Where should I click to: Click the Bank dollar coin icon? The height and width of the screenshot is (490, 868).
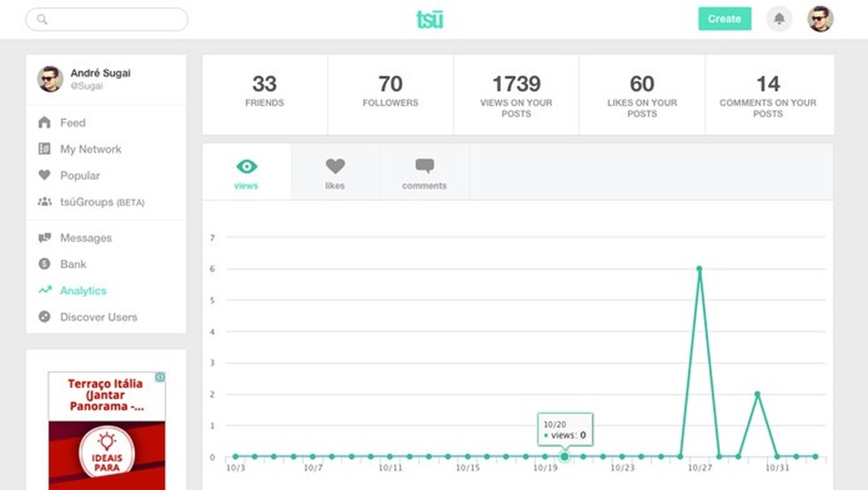(44, 264)
